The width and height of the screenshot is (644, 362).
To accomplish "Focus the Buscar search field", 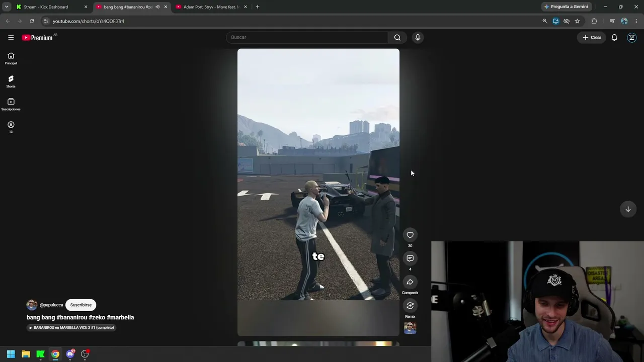I will (x=307, y=37).
